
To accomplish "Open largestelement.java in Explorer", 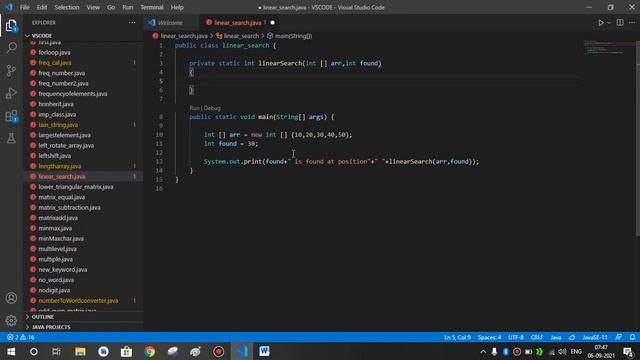I will click(x=64, y=135).
